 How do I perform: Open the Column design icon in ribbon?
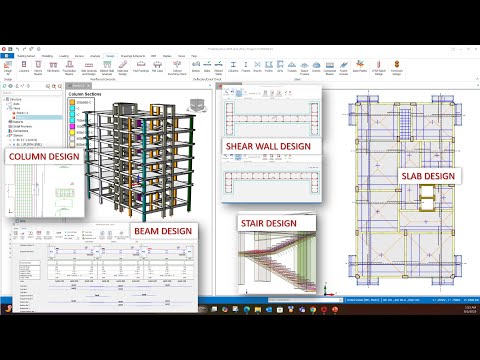[24, 66]
